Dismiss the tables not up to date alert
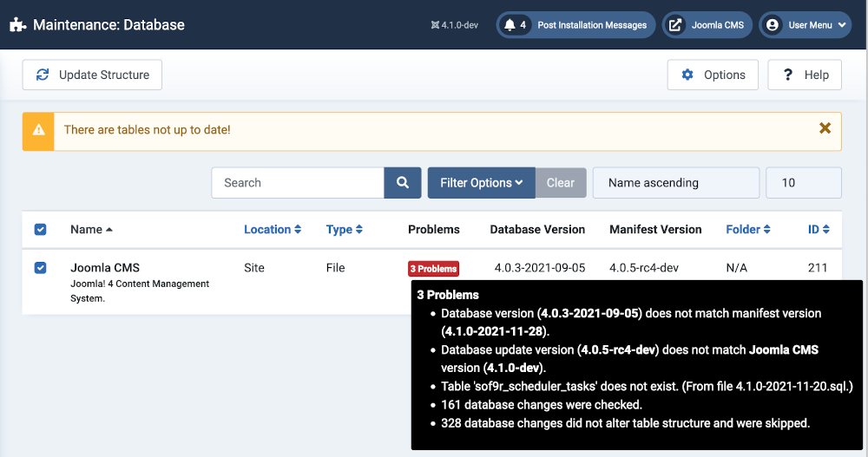 (825, 128)
